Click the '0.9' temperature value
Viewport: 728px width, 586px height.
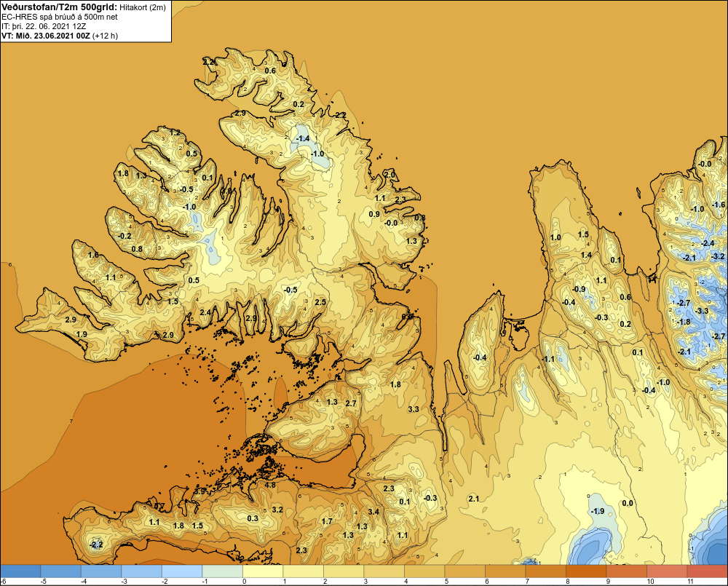click(374, 214)
